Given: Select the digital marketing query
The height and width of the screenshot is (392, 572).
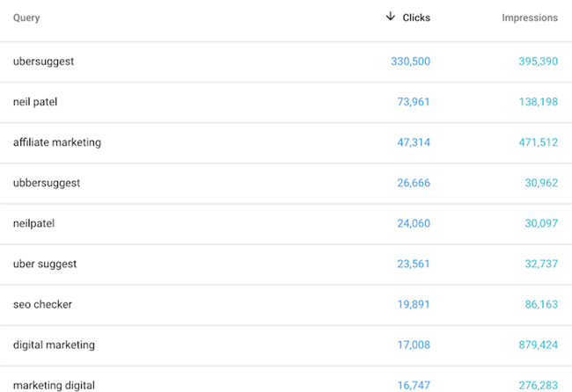Looking at the screenshot, I should coord(54,345).
